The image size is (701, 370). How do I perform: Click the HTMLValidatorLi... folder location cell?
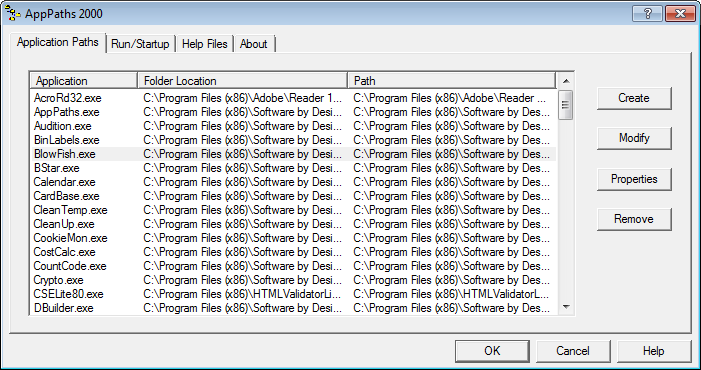243,294
